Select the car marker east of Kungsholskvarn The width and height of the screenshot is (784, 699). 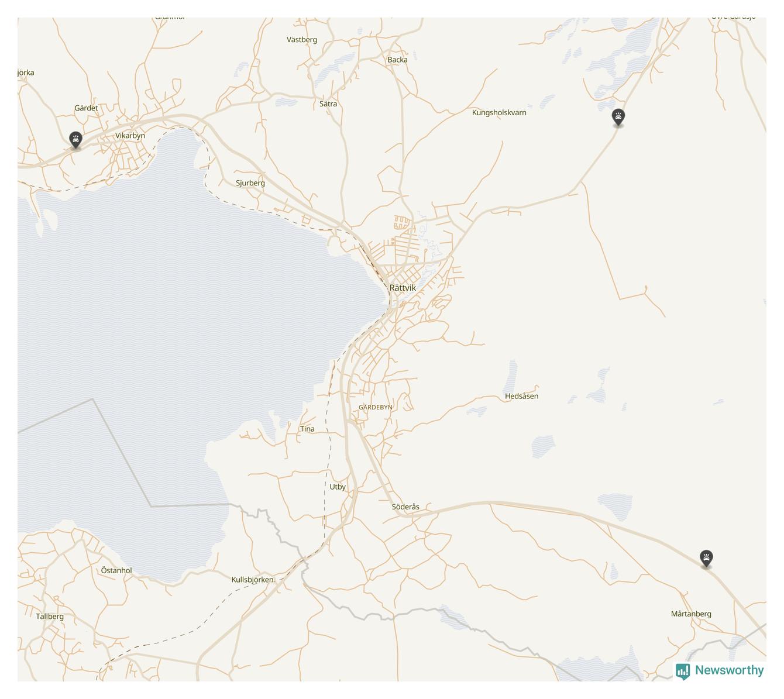618,117
